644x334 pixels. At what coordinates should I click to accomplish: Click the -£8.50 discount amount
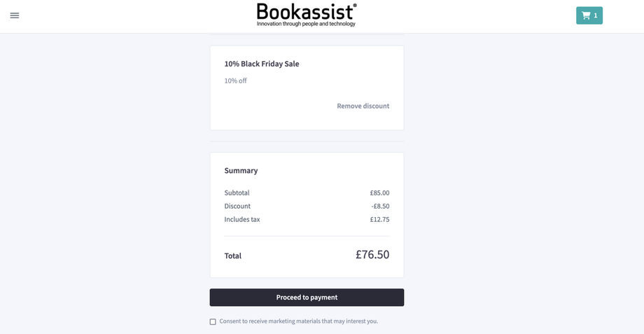[x=380, y=206]
